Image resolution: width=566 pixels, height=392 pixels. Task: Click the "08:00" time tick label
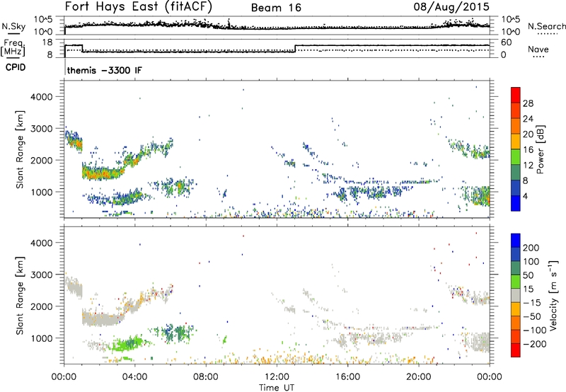pos(206,377)
